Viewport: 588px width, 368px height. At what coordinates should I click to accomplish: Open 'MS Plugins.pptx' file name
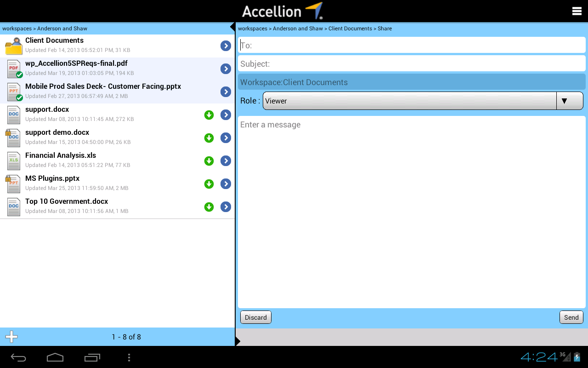pyautogui.click(x=52, y=178)
